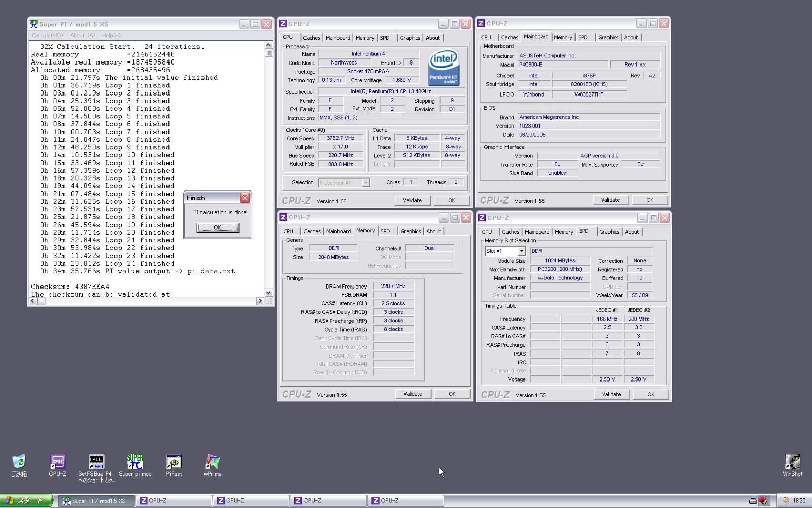
Task: Close the Finish dialog
Action: [x=245, y=198]
